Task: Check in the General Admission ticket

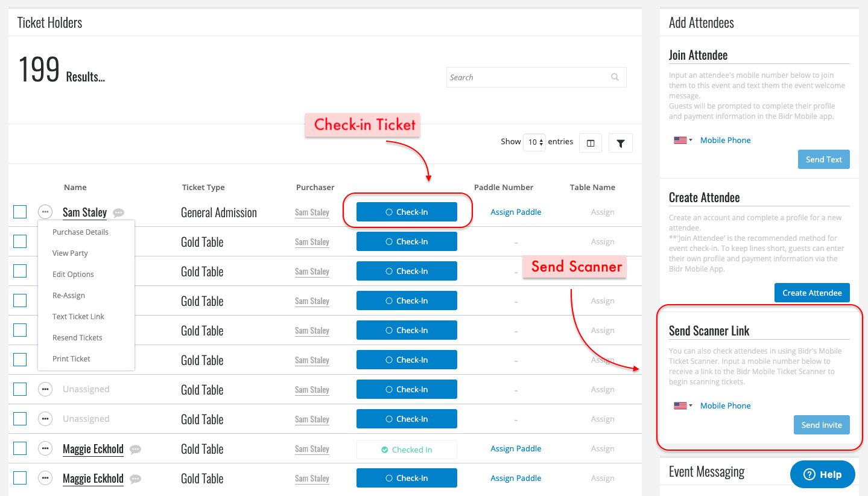Action: 407,212
